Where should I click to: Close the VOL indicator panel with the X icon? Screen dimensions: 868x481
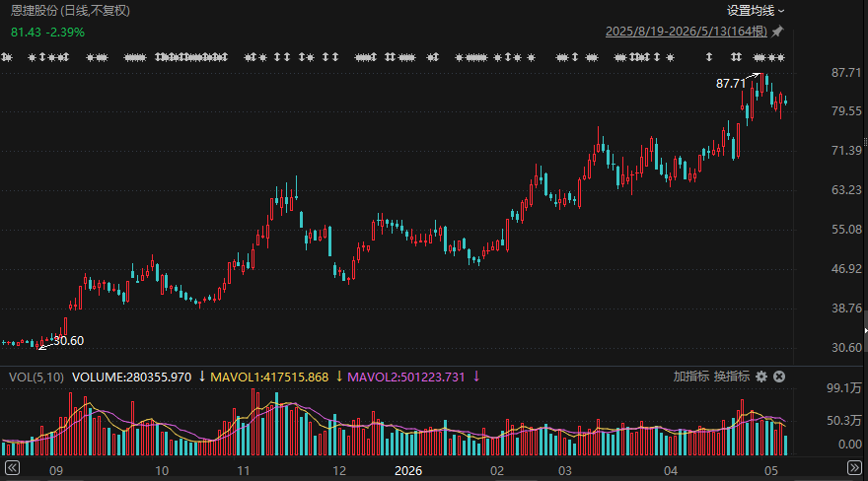click(x=779, y=377)
